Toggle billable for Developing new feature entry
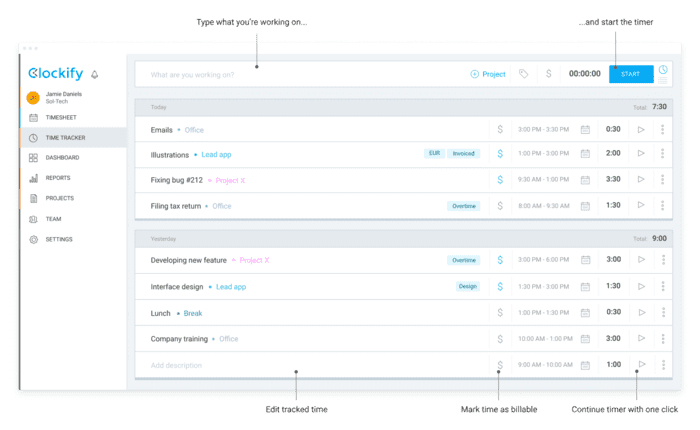This screenshot has height=430, width=700. pyautogui.click(x=500, y=260)
